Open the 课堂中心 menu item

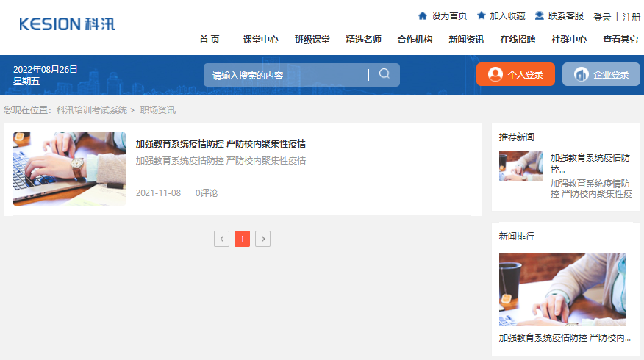[260, 40]
